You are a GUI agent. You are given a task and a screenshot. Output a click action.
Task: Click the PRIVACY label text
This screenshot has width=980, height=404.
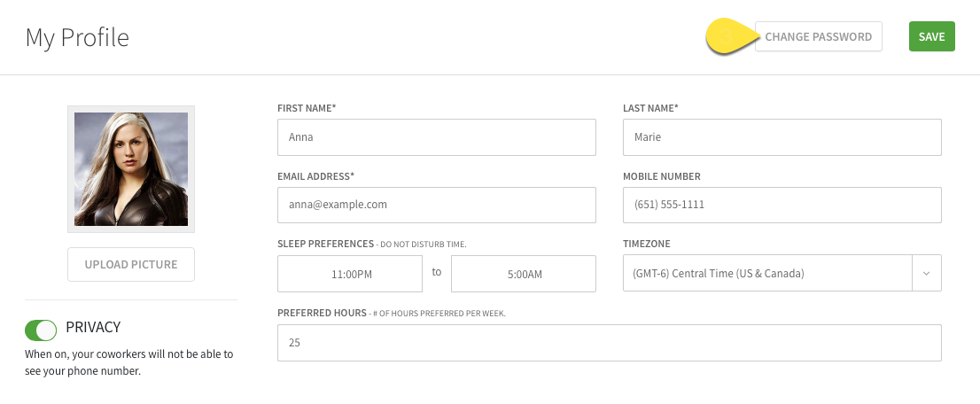pos(93,328)
